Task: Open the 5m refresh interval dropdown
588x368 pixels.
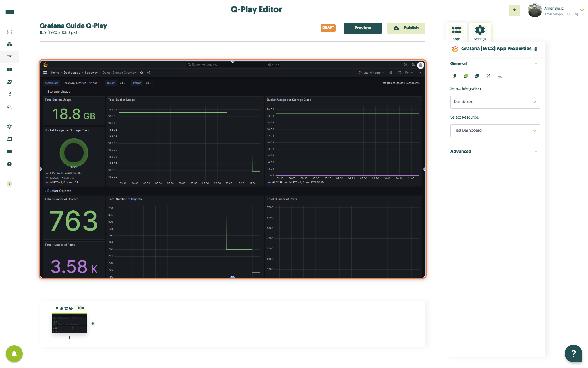Action: [409, 73]
